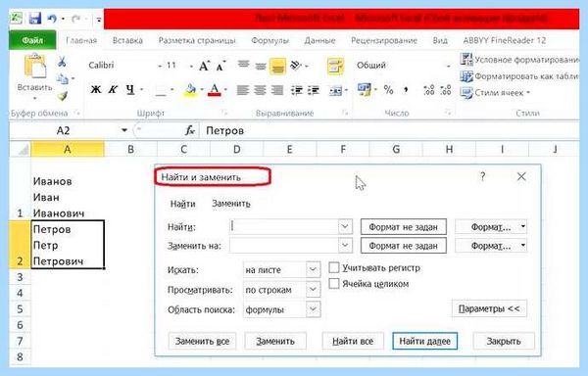Select the column B header
This screenshot has height=376, width=588.
pyautogui.click(x=130, y=150)
